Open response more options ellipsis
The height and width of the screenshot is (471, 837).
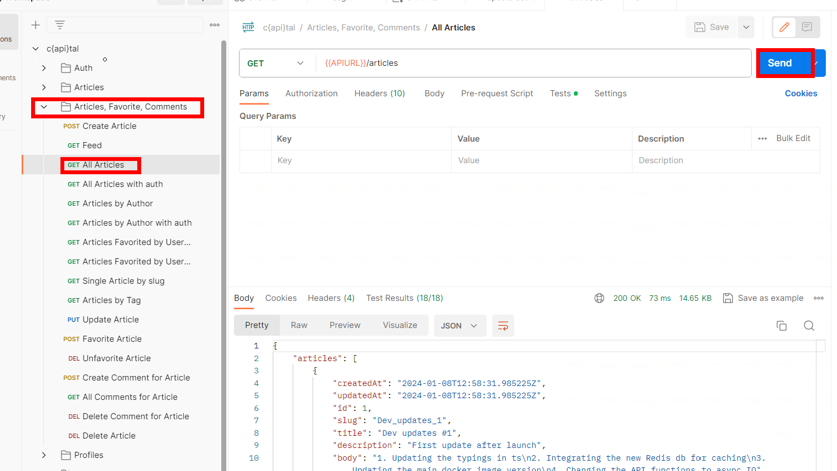(x=818, y=298)
